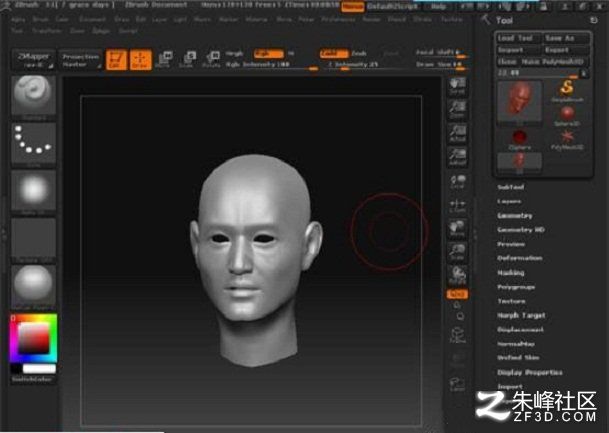
Task: Expand the Masking section
Action: [511, 273]
